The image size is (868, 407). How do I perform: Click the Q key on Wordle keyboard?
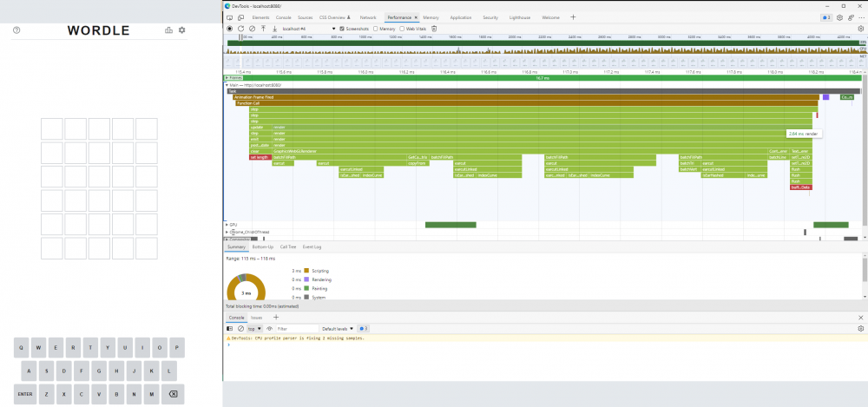[21, 348]
